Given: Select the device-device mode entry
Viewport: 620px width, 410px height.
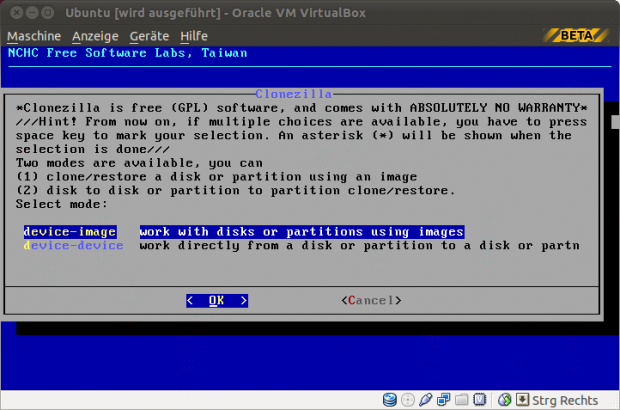Looking at the screenshot, I should [74, 246].
